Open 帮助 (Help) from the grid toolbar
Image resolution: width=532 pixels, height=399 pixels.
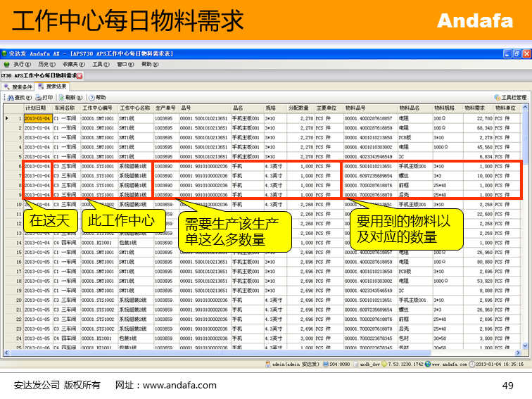[x=96, y=98]
